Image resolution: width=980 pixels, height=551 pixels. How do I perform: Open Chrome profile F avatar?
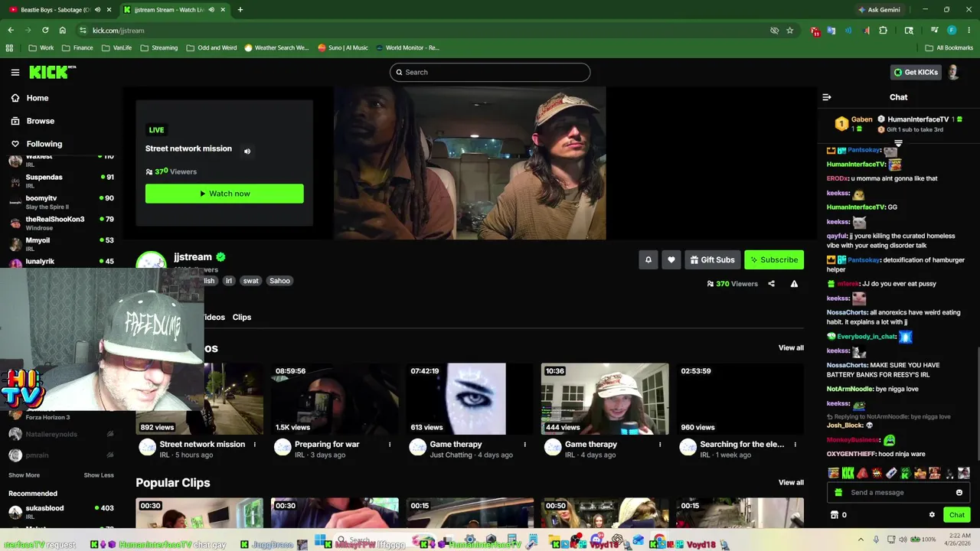[952, 31]
